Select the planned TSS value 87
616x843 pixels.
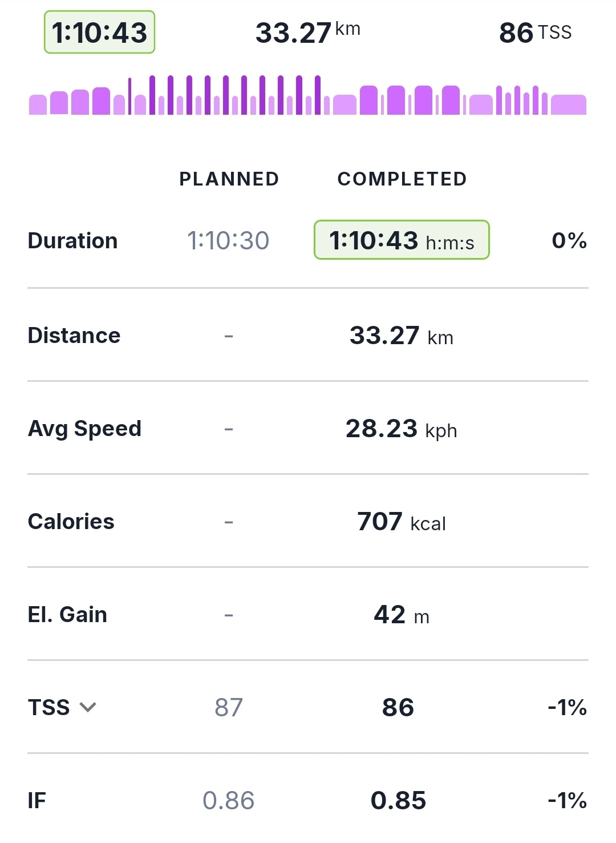pos(228,708)
